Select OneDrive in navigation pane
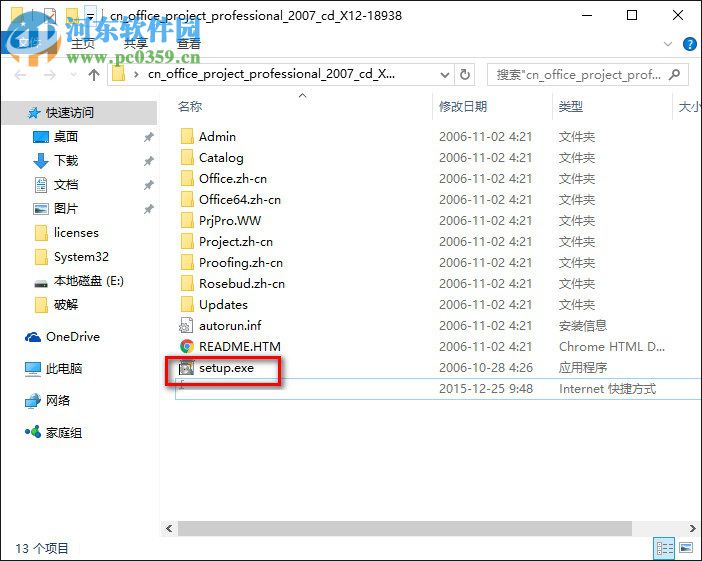The image size is (702, 561). (73, 337)
